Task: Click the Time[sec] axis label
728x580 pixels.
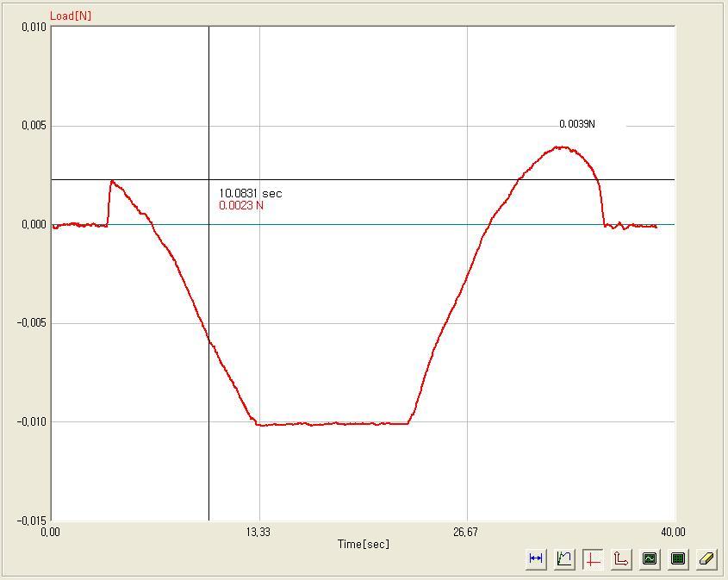Action: coord(363,544)
